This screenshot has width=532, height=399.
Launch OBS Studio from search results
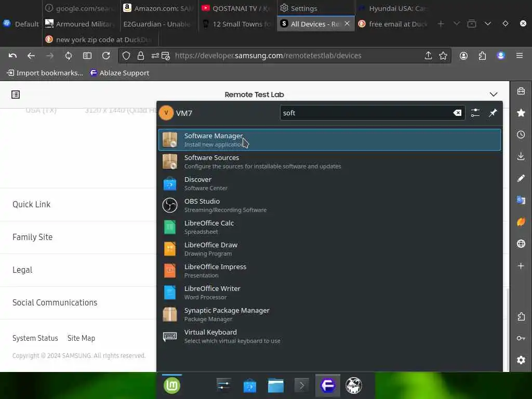click(329, 205)
